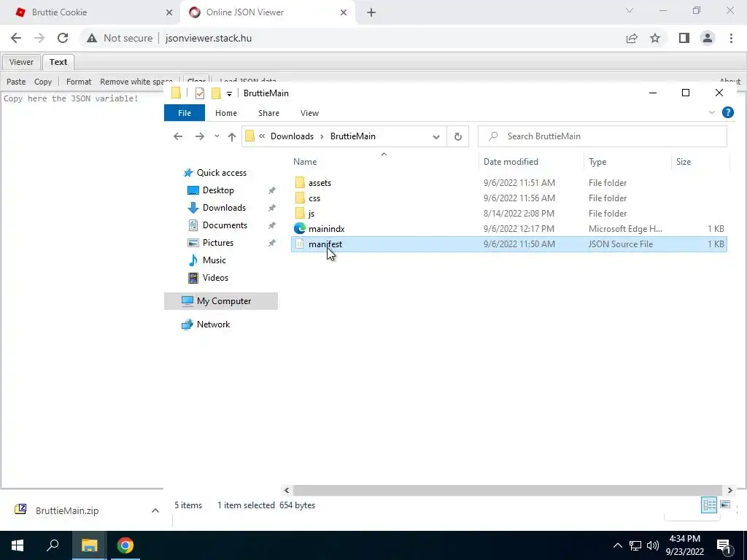
Task: Open recent locations dropdown in Explorer
Action: click(217, 136)
